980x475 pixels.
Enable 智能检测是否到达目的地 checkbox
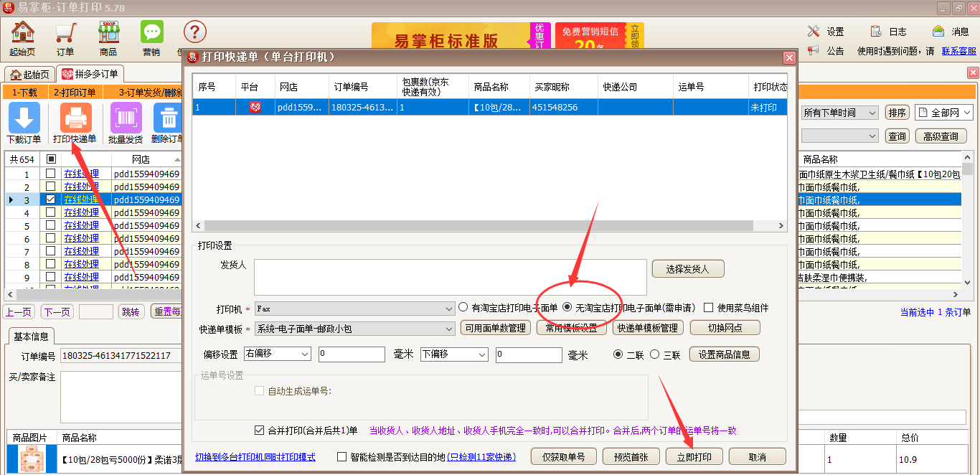point(341,456)
